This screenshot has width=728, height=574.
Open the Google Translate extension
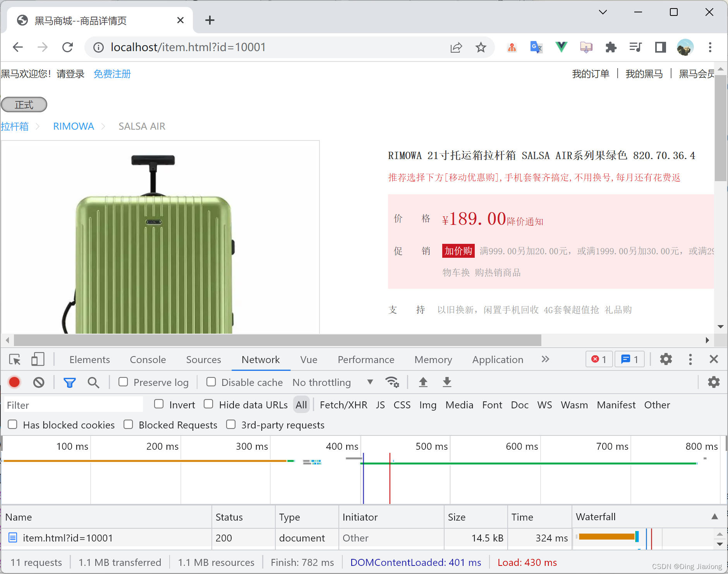click(x=536, y=47)
